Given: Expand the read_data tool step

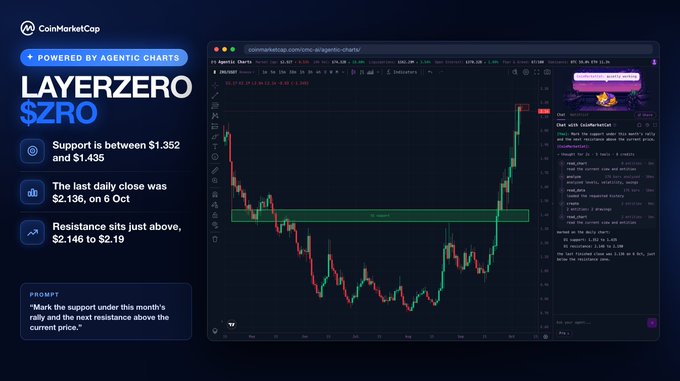Looking at the screenshot, I should pos(607,193).
